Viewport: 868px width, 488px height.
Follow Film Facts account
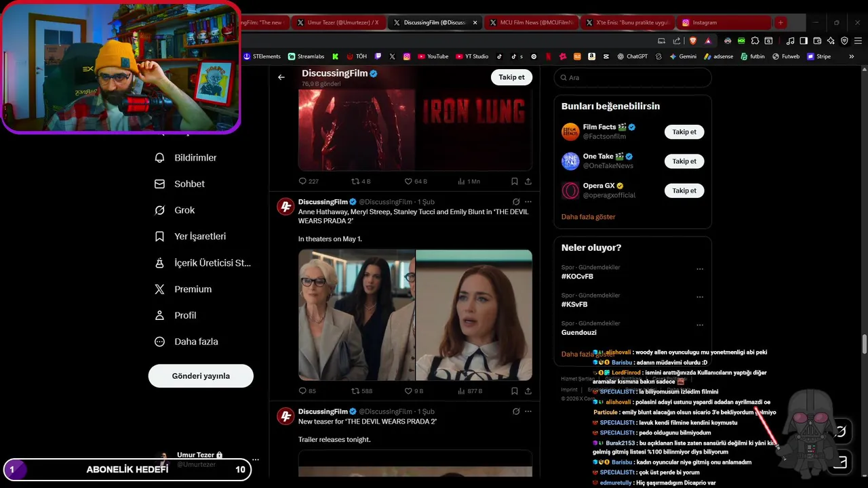point(684,132)
